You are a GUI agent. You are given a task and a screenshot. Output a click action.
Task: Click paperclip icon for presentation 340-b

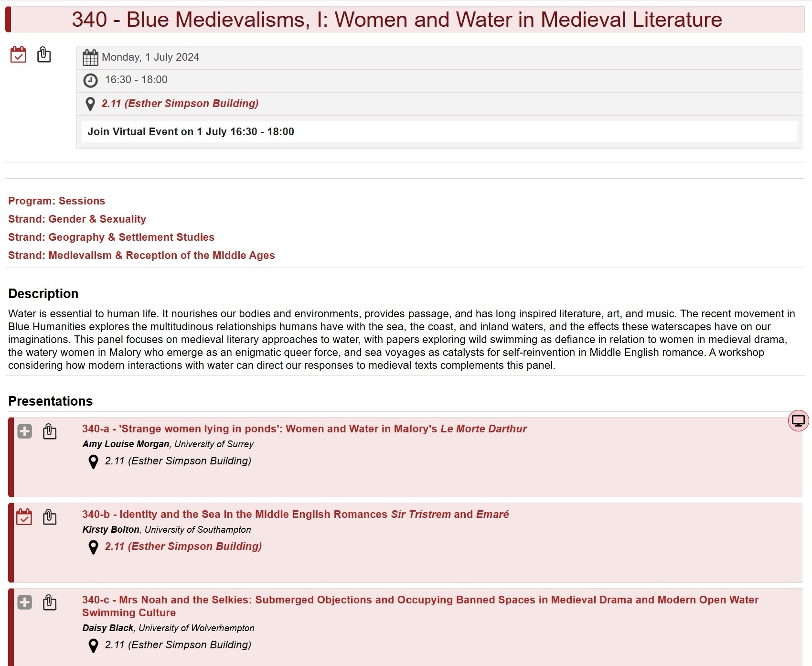[50, 517]
